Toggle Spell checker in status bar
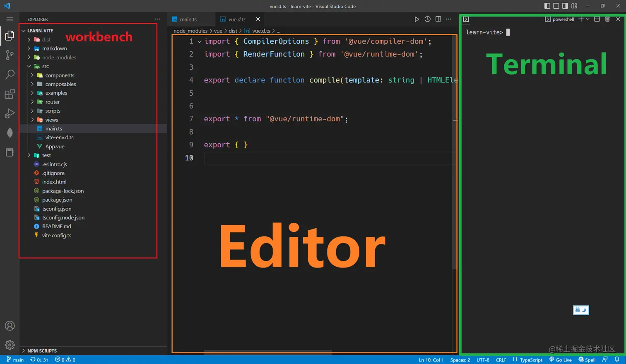Image resolution: width=626 pixels, height=364 pixels. [x=587, y=360]
